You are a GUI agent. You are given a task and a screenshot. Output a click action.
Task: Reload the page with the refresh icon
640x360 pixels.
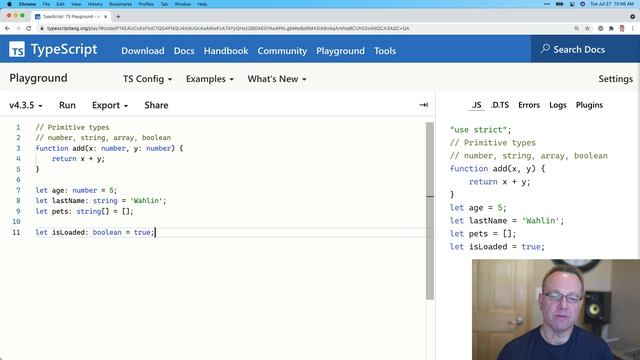coord(29,28)
